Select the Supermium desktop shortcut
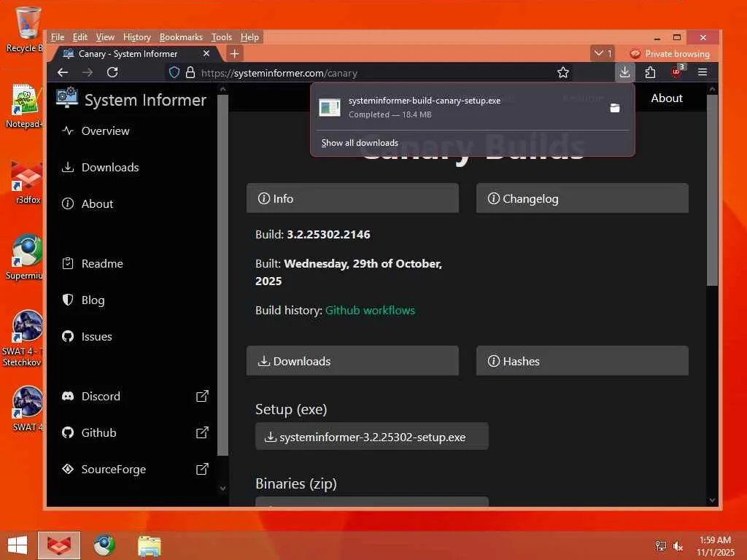 pyautogui.click(x=26, y=257)
